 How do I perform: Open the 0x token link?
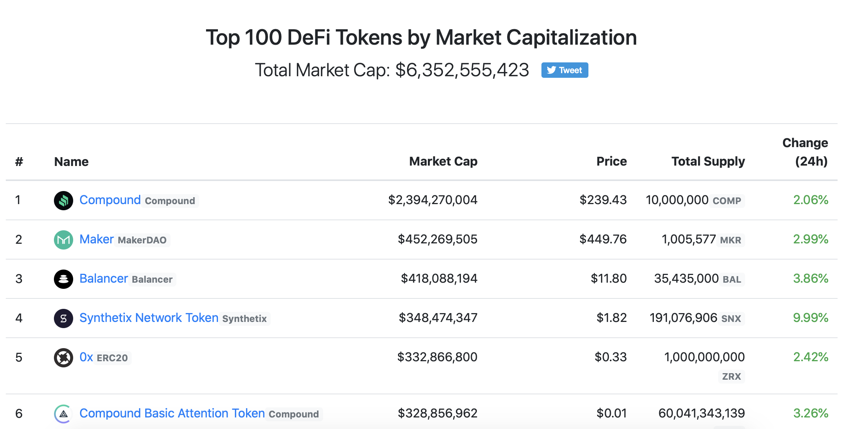[x=86, y=357]
